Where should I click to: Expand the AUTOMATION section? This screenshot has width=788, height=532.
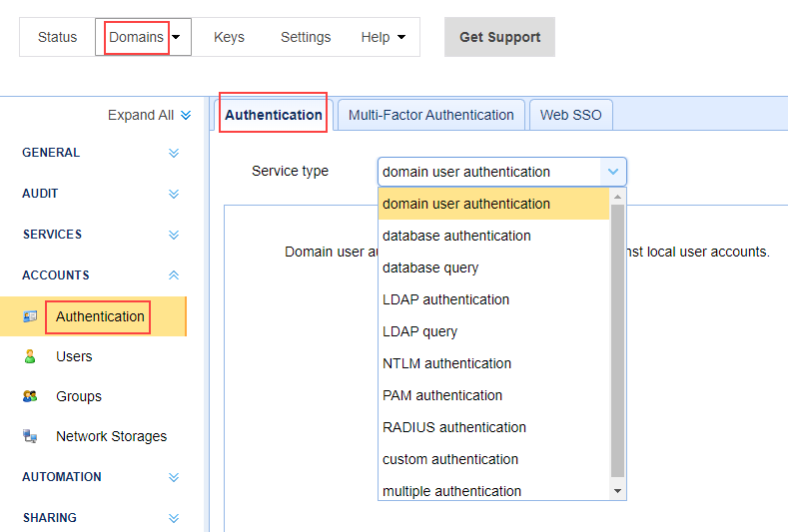pos(174,477)
